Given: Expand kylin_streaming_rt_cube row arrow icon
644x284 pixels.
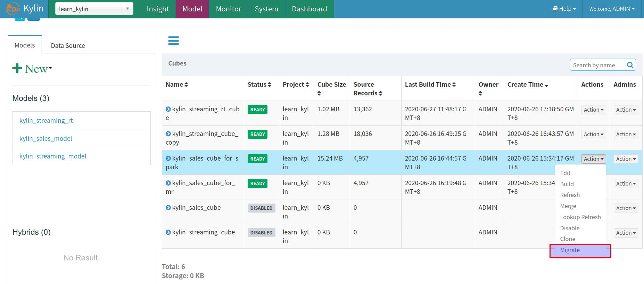Looking at the screenshot, I should click(x=168, y=109).
